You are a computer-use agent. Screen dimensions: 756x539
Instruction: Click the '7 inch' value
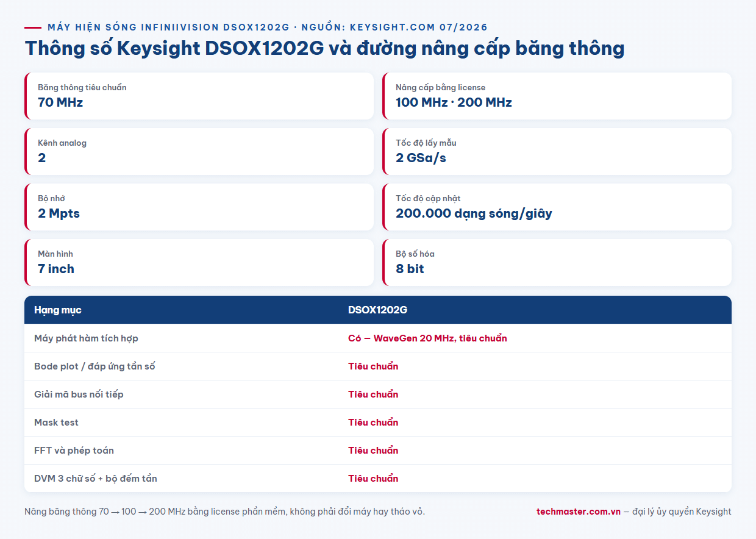pos(56,269)
